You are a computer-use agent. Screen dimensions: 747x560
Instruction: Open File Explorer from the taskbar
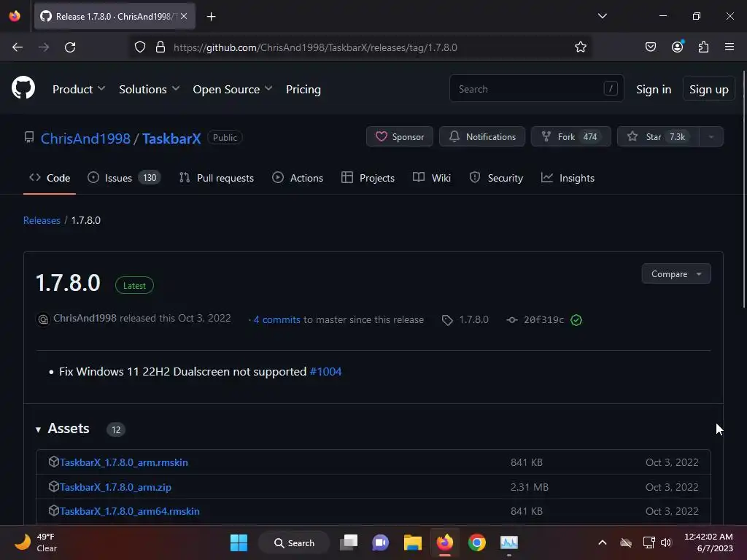pyautogui.click(x=413, y=542)
